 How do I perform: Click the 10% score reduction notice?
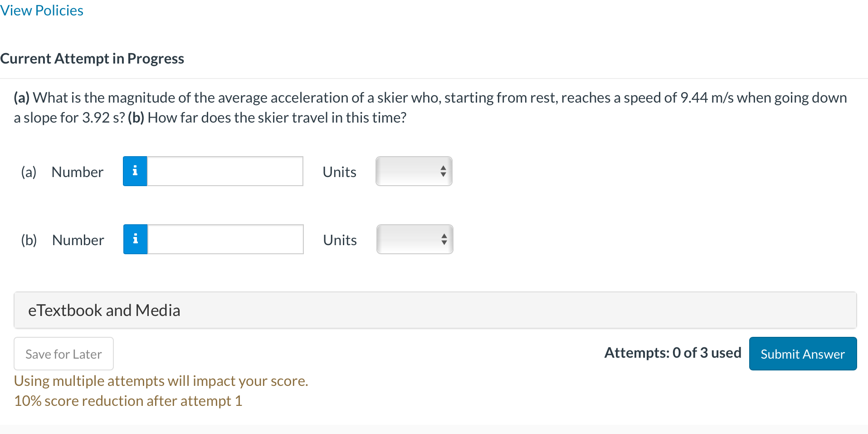[x=128, y=401]
